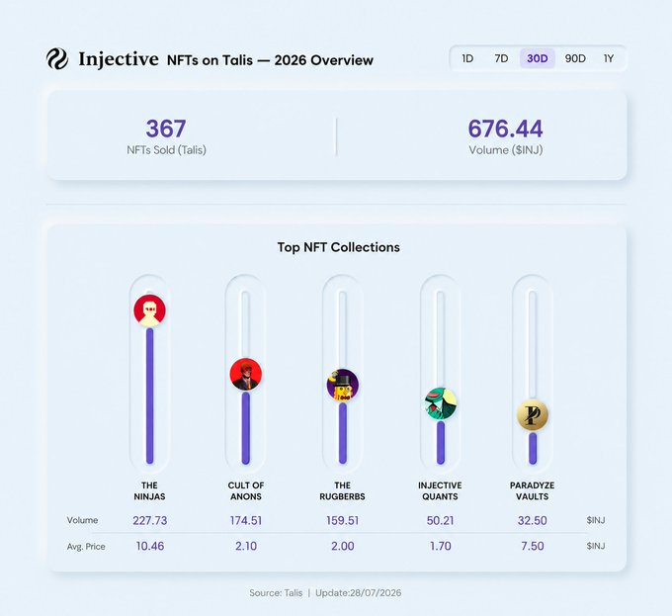Click 'THE NINJAS' collection name
This screenshot has height=616, width=672.
[x=149, y=490]
